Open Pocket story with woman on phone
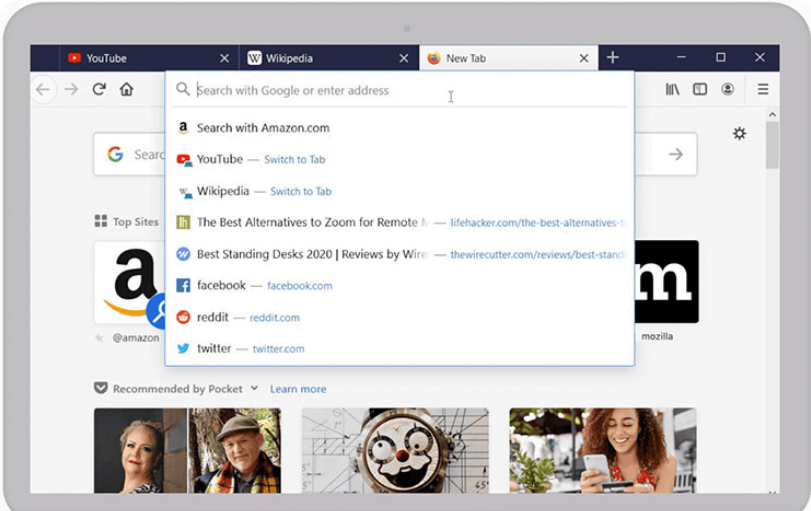The width and height of the screenshot is (811, 511). click(x=603, y=450)
